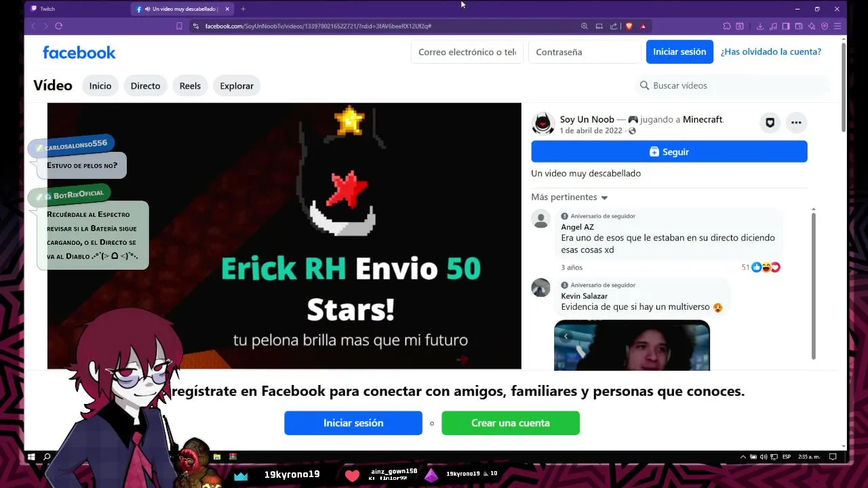Click Kevin Salazar commenter avatar
The width and height of the screenshot is (868, 488).
[540, 288]
